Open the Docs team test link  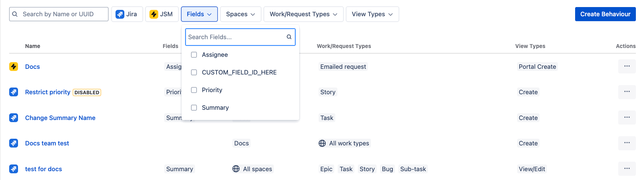(x=47, y=143)
